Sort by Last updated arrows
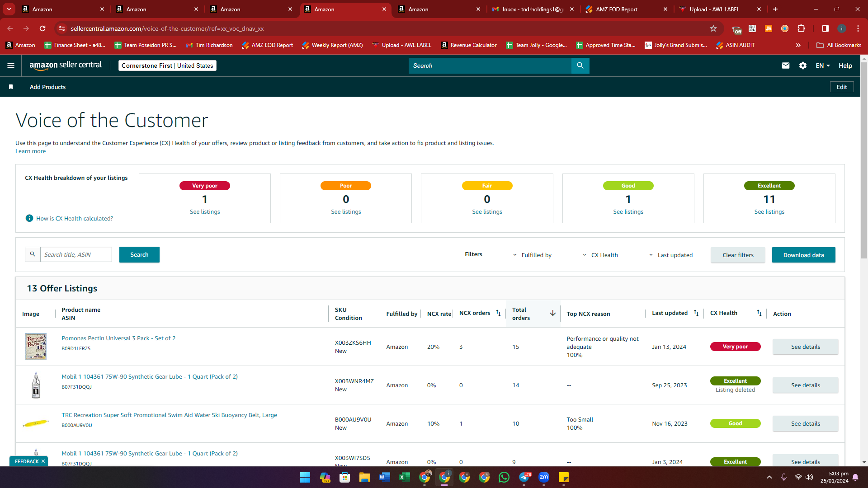The width and height of the screenshot is (868, 488). (x=696, y=313)
